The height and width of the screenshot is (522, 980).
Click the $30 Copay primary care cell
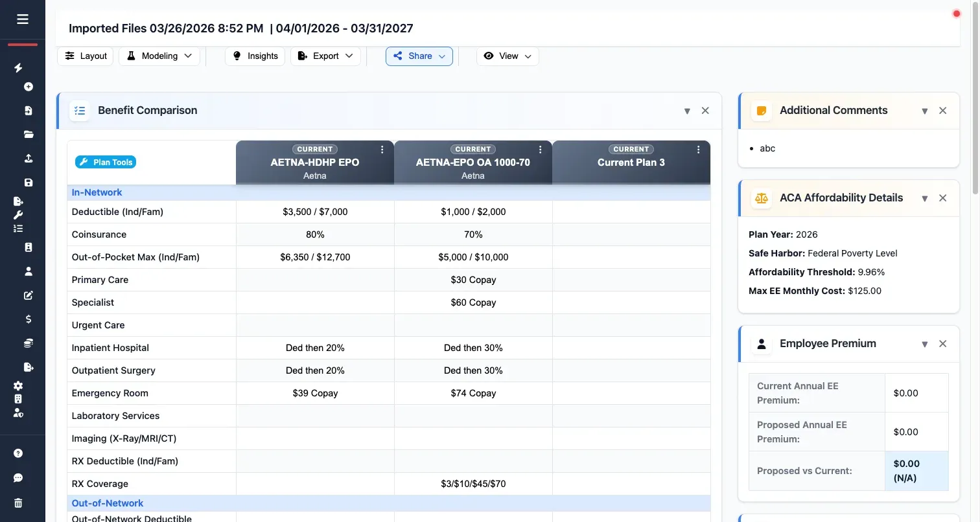[473, 280]
